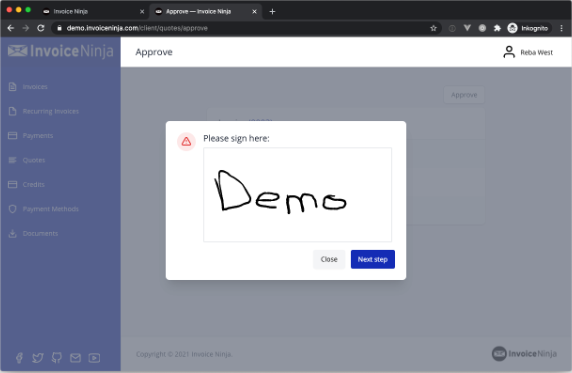Click the V-shaped extension icon in toolbar
The image size is (572, 373).
click(467, 28)
